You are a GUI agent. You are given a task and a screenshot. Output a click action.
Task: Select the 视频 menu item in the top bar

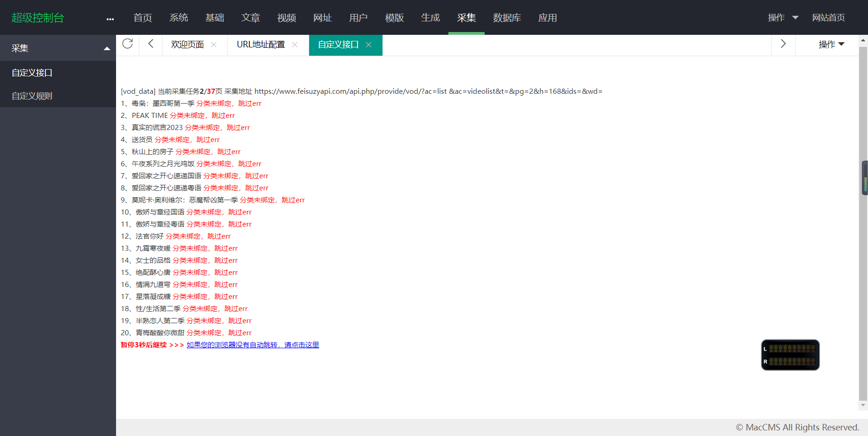(x=286, y=18)
